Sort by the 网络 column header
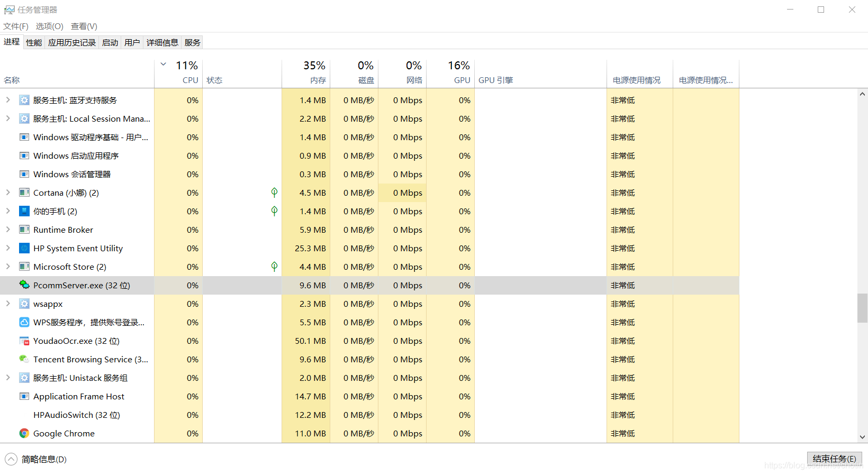This screenshot has width=868, height=475. tap(402, 73)
